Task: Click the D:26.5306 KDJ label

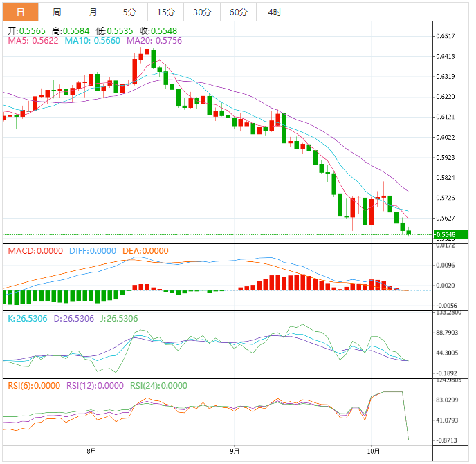Action: [x=74, y=319]
